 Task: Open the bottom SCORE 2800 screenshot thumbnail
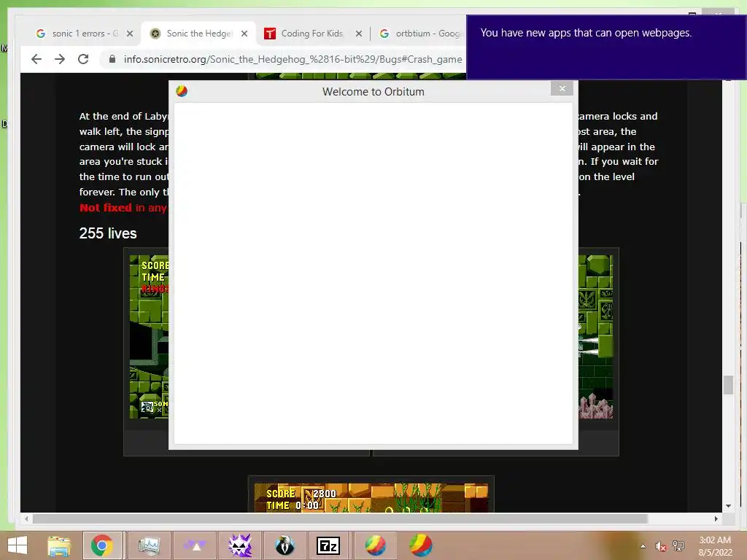[x=371, y=497]
